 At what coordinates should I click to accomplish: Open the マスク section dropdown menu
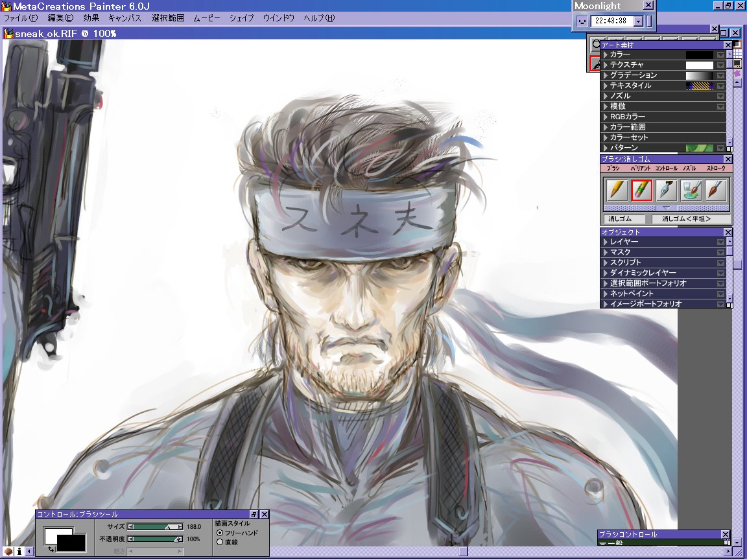pyautogui.click(x=720, y=252)
